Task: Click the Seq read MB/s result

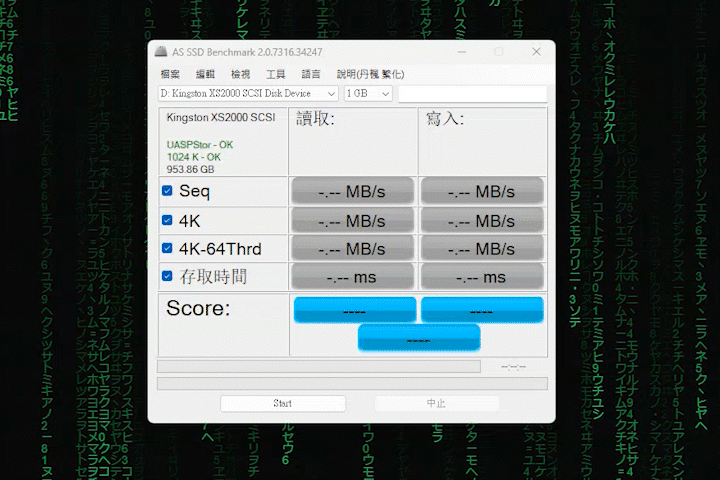Action: (352, 191)
